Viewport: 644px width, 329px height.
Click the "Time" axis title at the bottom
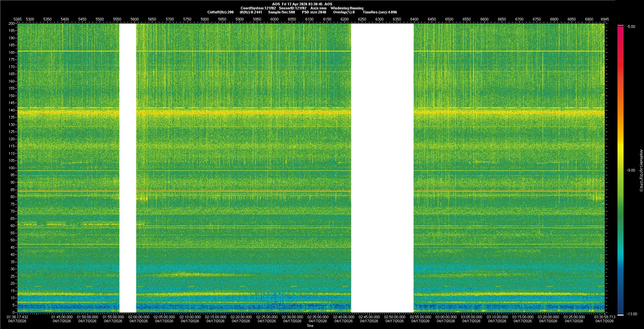(x=310, y=326)
